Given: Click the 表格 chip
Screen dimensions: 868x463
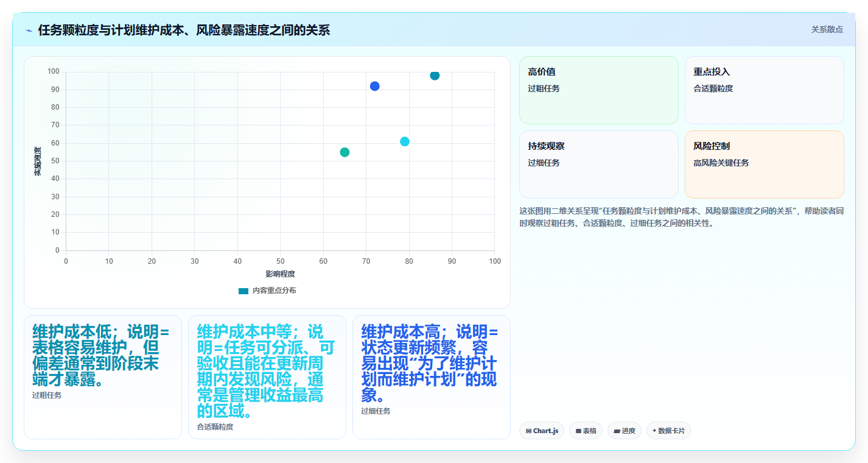Looking at the screenshot, I should tap(586, 431).
